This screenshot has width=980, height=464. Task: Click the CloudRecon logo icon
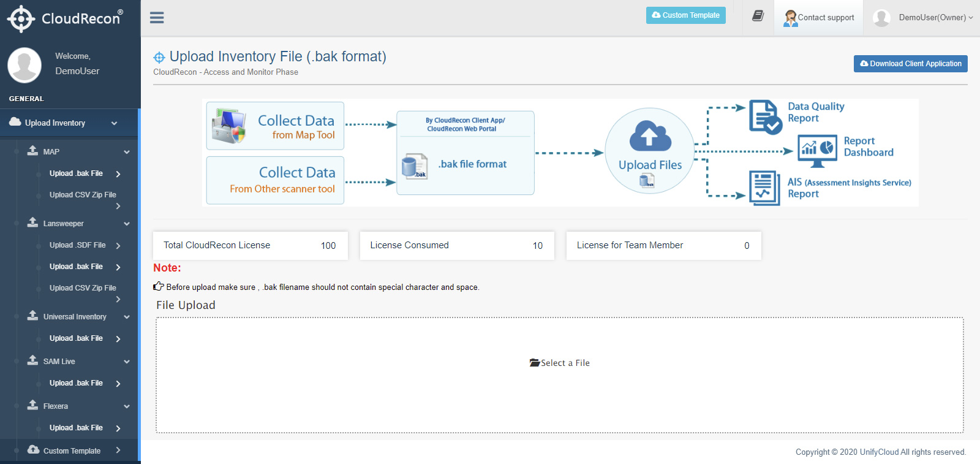[x=21, y=19]
